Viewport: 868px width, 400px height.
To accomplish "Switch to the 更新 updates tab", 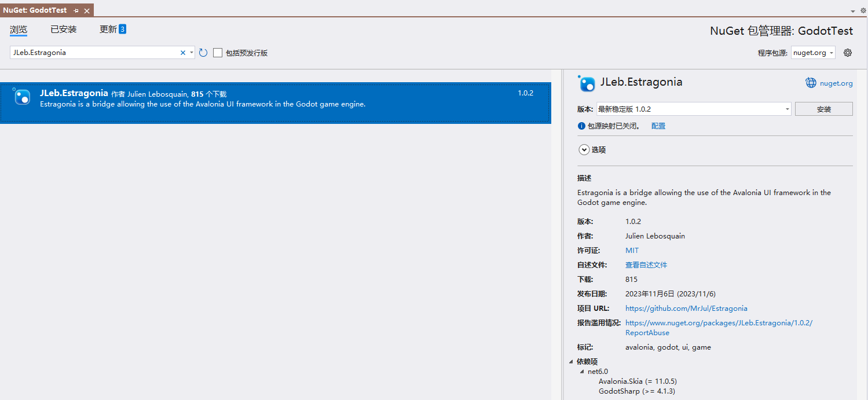I will tap(108, 30).
